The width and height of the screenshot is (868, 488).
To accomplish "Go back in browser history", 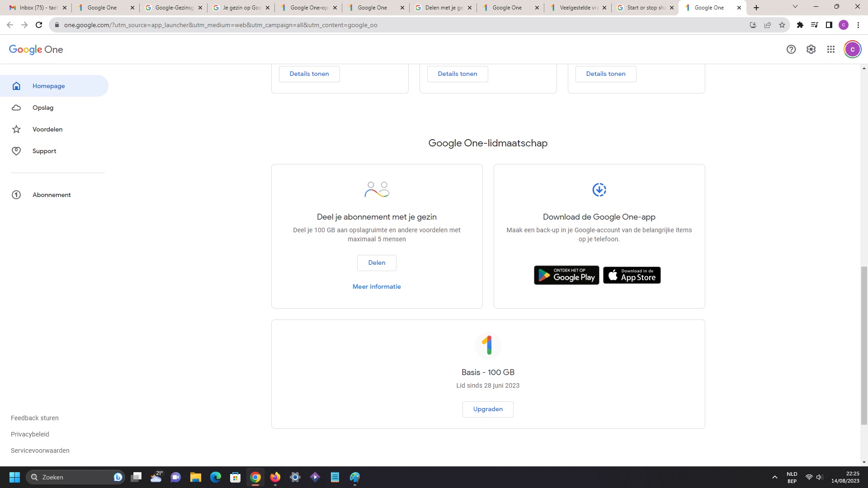I will click(x=10, y=25).
